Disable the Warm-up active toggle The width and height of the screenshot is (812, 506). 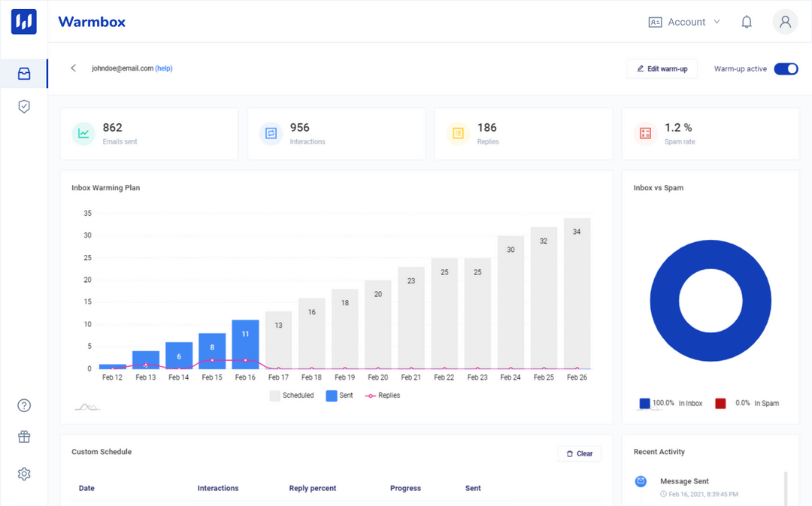(786, 68)
